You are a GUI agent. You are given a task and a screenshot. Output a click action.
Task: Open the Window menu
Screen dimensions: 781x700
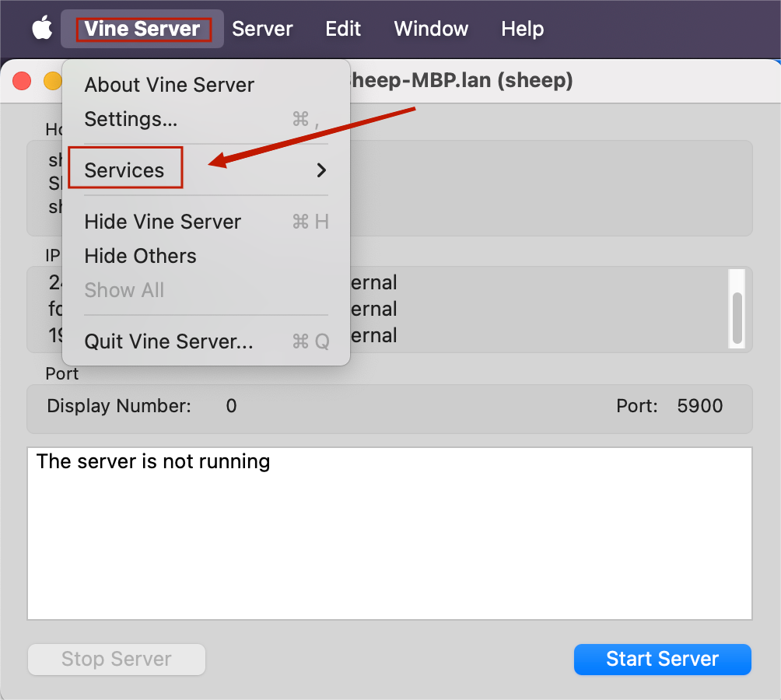[431, 29]
